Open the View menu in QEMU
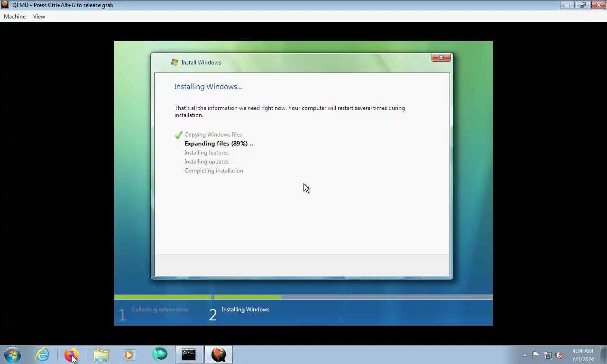The image size is (607, 364). tap(39, 16)
